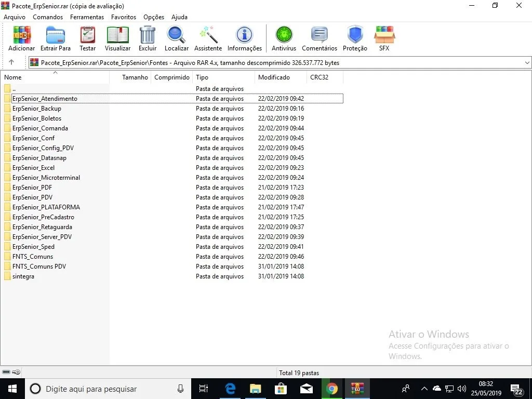This screenshot has height=399, width=532.
Task: Select the ErpSenior_PDF folder
Action: click(x=172, y=187)
